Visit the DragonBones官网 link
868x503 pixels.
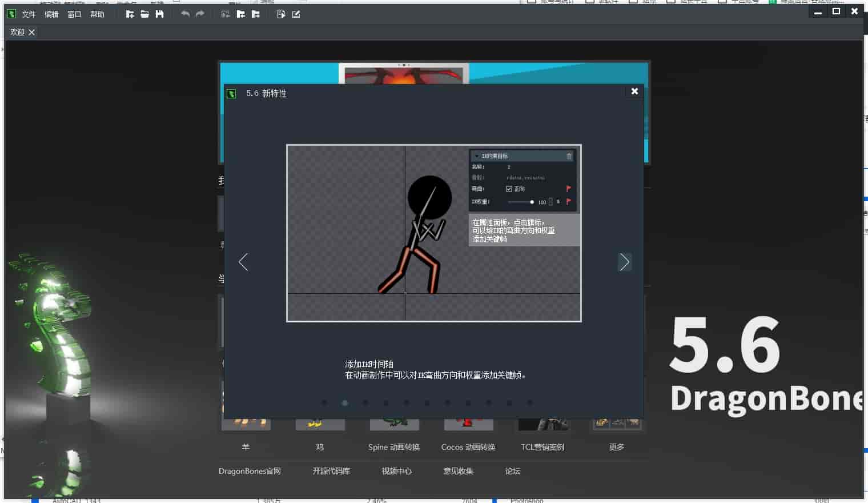(x=250, y=470)
